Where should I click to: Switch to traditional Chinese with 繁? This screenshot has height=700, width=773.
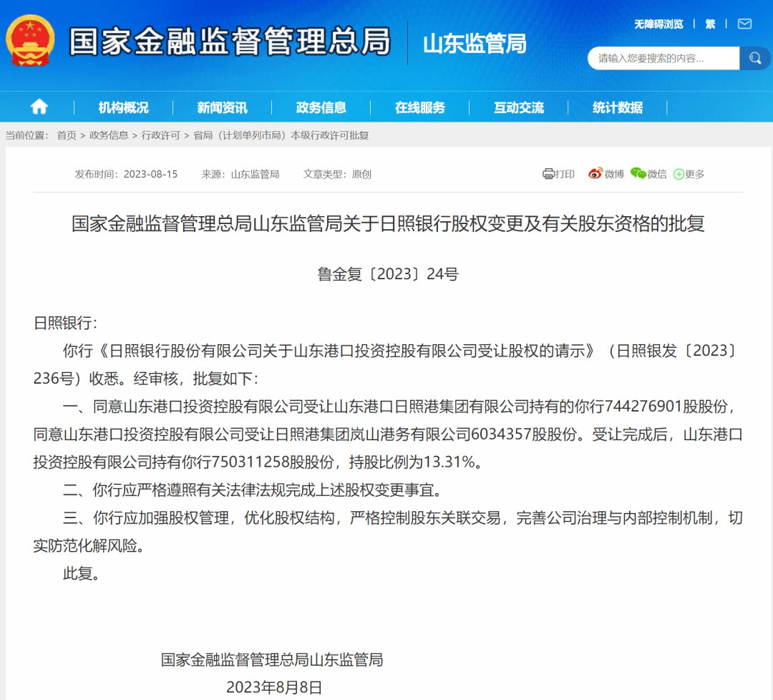(x=711, y=24)
